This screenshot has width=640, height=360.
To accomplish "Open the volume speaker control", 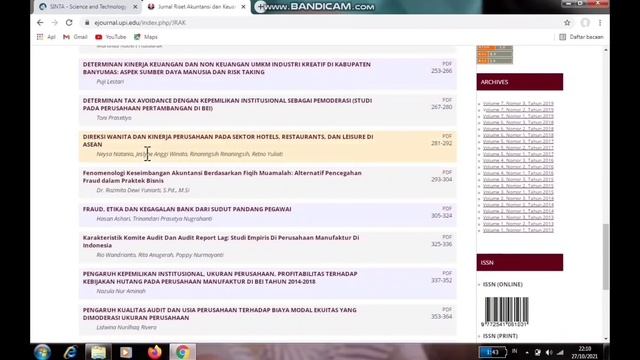I will [549, 352].
